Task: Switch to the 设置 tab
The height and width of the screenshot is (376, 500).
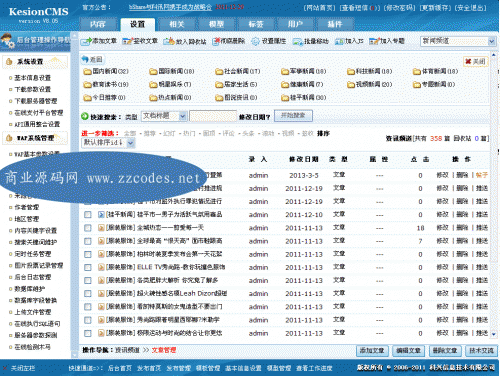Action: pos(137,24)
